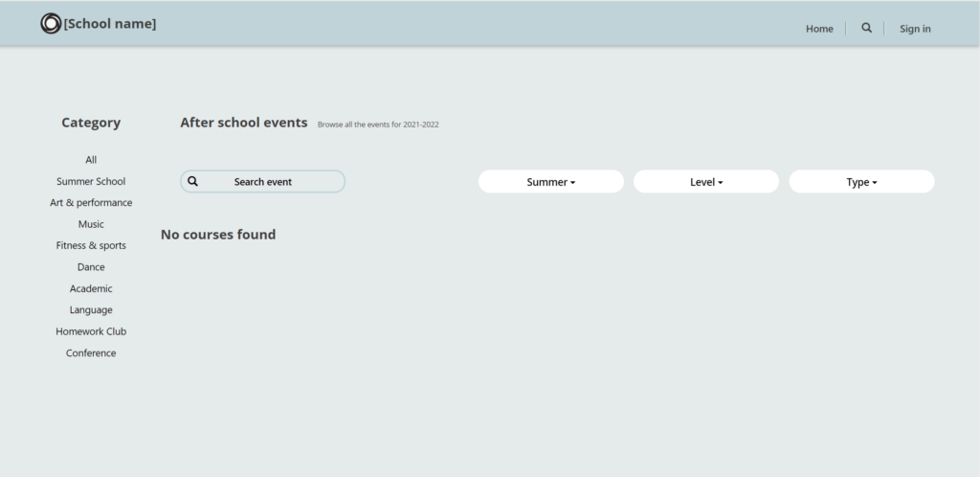The image size is (980, 477).
Task: Select Summer School category
Action: coord(91,181)
